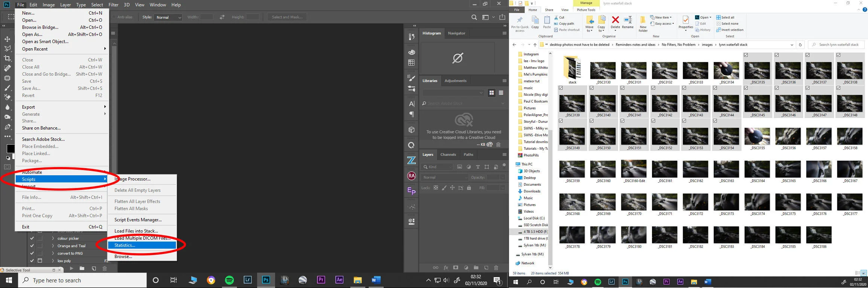Click Explorer refresh button beside address bar

[x=800, y=45]
